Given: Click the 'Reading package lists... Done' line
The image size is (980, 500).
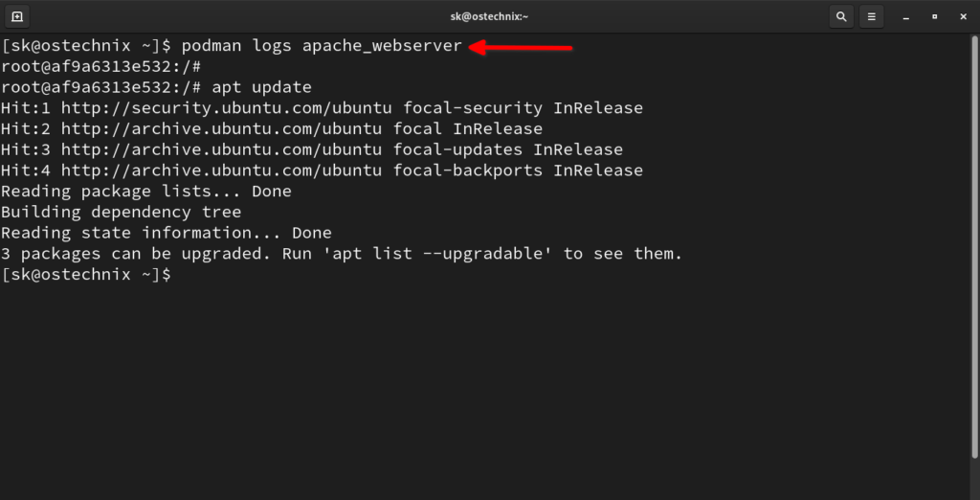Looking at the screenshot, I should (x=145, y=192).
